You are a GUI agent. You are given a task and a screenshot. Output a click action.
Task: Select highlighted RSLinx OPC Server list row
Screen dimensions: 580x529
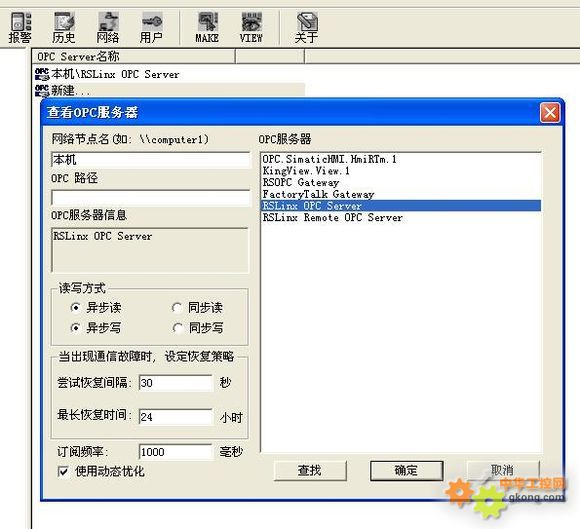(x=401, y=206)
